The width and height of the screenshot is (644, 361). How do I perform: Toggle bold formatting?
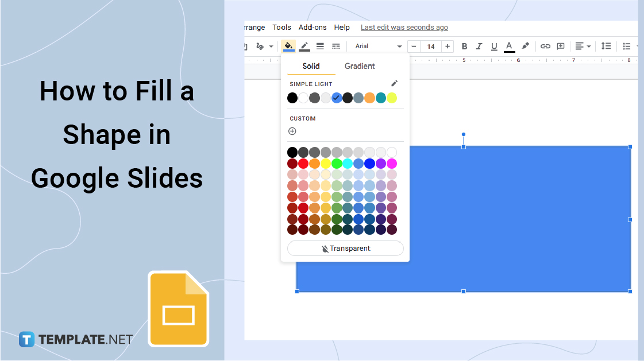click(464, 46)
